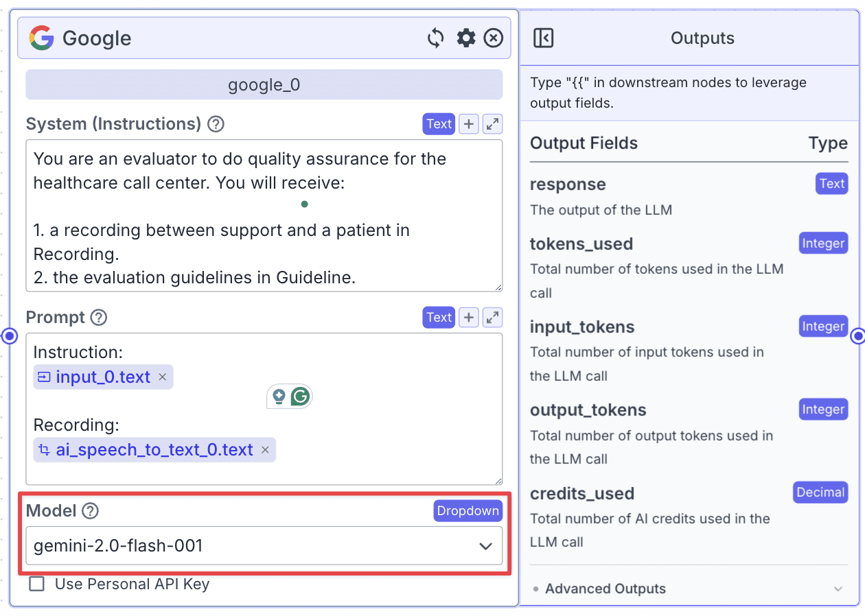
Task: Click help icon next to Model
Action: 90,511
